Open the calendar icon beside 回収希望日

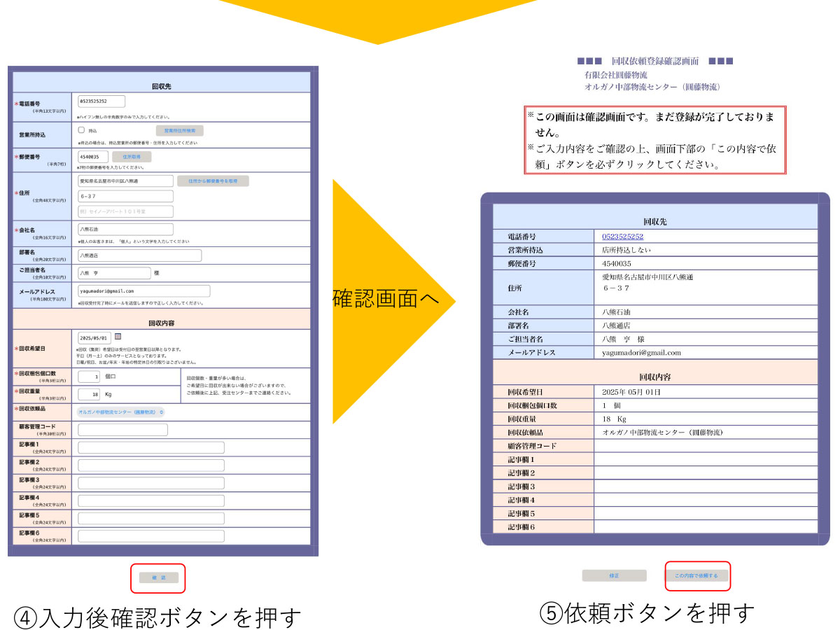click(118, 337)
